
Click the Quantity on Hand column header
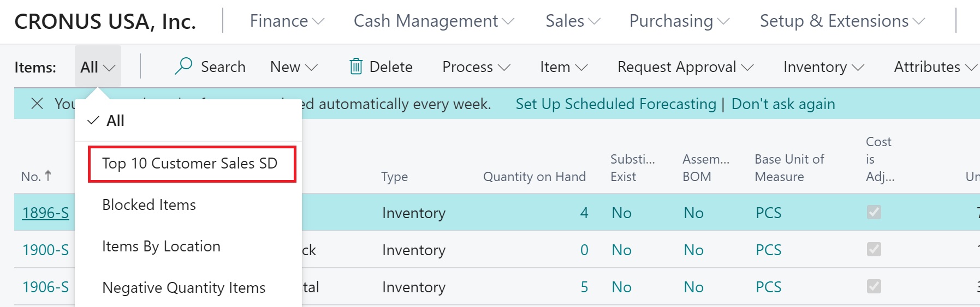coord(534,177)
